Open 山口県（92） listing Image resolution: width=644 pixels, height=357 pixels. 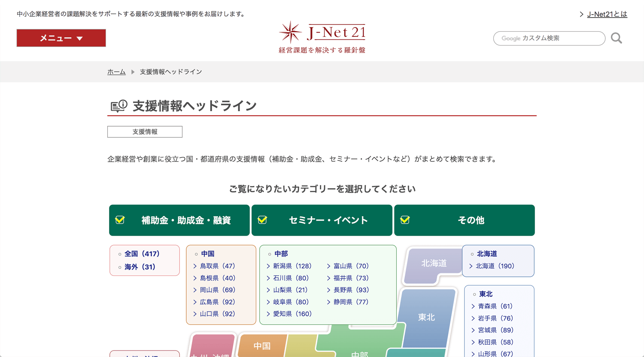click(217, 314)
